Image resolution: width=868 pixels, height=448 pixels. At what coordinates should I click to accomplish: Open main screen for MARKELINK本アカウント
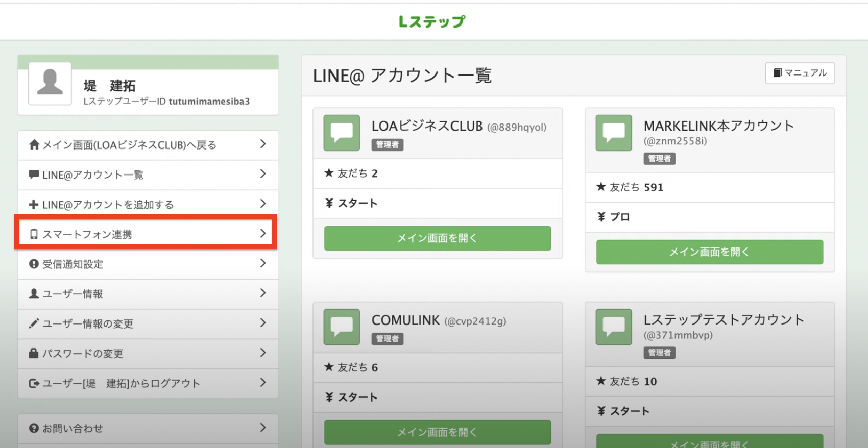[710, 252]
